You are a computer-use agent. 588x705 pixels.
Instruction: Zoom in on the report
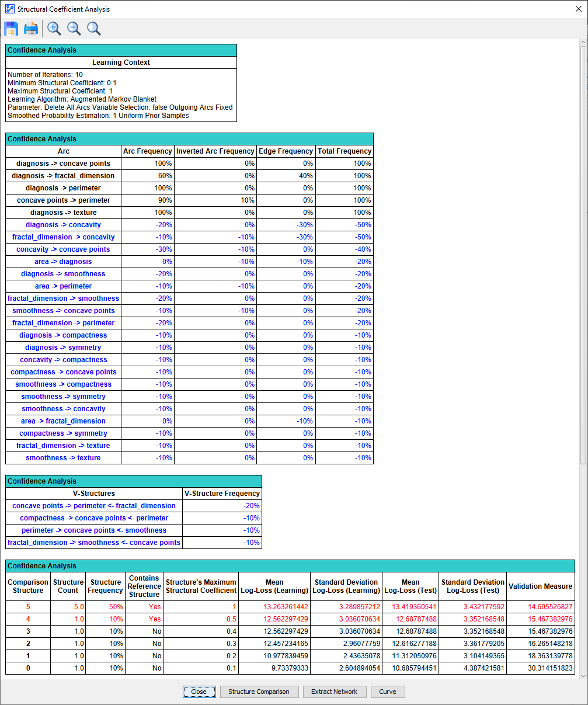(54, 29)
